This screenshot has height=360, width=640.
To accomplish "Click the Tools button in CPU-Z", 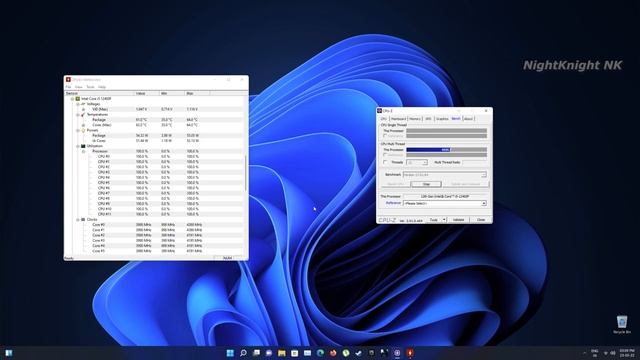I will pos(434,220).
